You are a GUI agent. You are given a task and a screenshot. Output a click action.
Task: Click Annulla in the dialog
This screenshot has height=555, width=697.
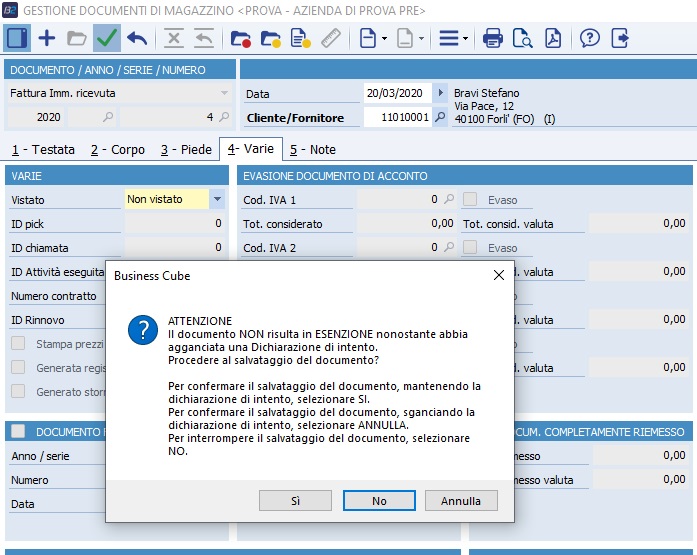[461, 500]
